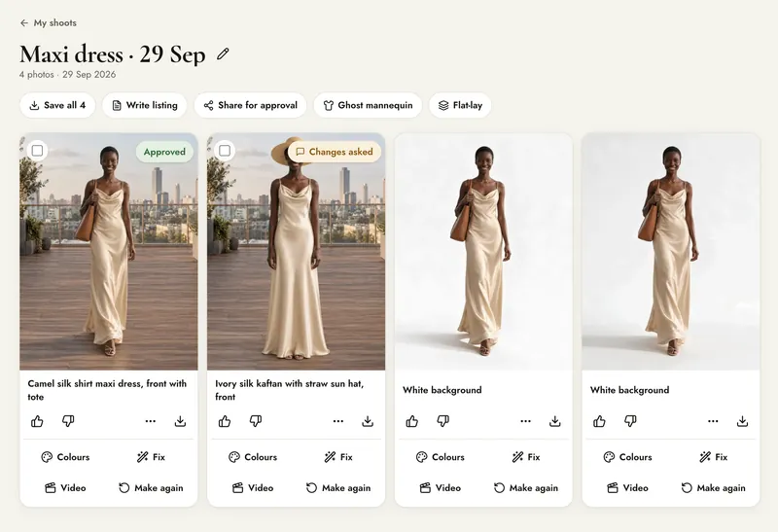Thumbs down the Camel silk shirt photo
This screenshot has width=778, height=532.
click(x=68, y=421)
